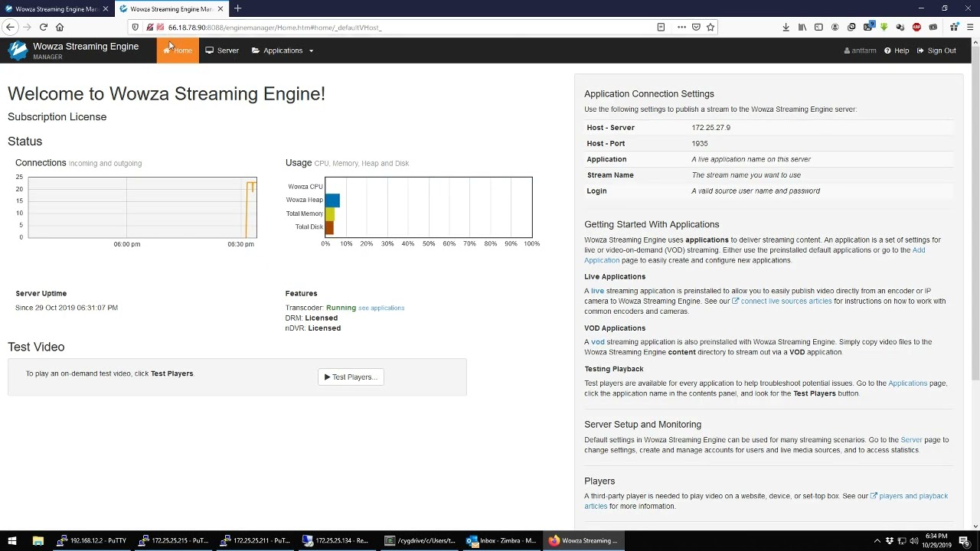The width and height of the screenshot is (980, 551).
Task: Open the 'see applications' transcoder link
Action: click(381, 308)
